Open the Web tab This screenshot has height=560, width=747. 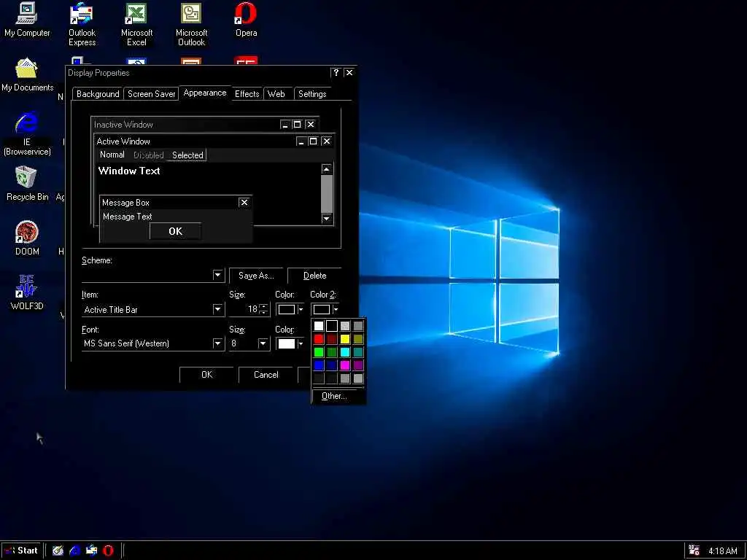tap(276, 94)
